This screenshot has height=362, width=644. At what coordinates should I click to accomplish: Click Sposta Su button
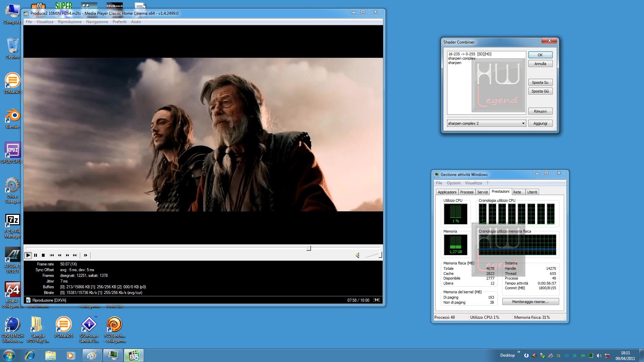coord(540,82)
